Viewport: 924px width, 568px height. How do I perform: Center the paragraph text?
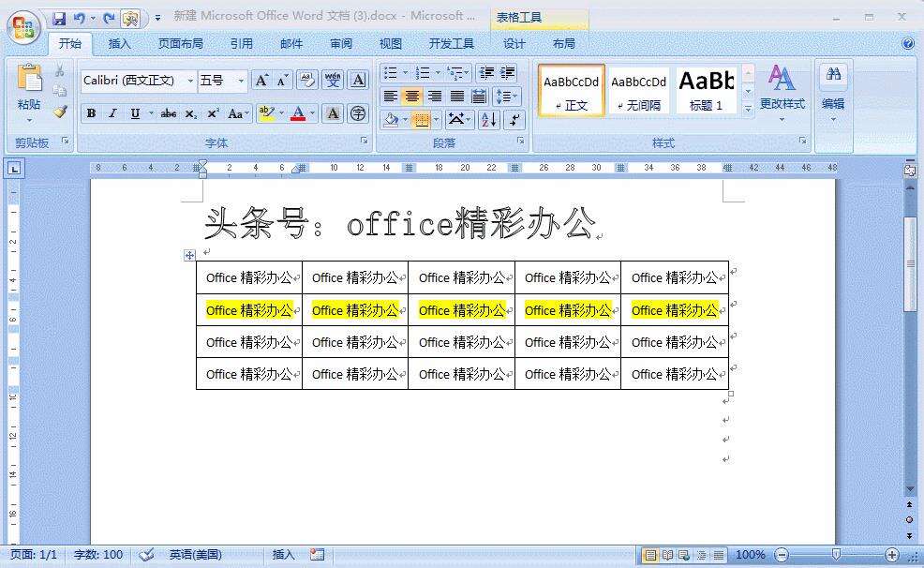click(412, 96)
